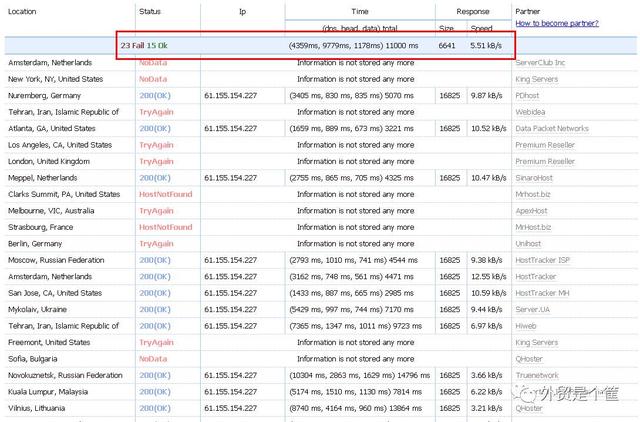Image resolution: width=640 pixels, height=422 pixels.
Task: Select the SinaroHost partner link
Action: click(534, 178)
